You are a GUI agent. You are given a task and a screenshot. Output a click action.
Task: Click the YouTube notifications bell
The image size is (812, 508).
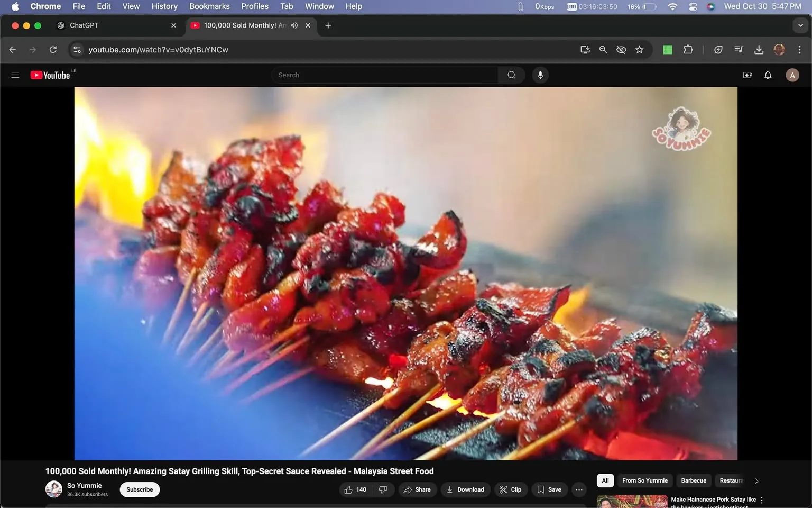pyautogui.click(x=767, y=75)
